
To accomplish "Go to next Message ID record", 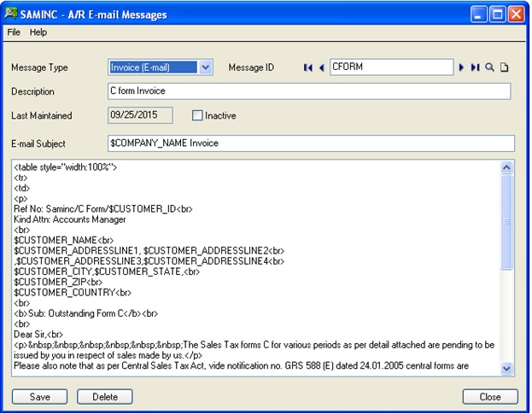I will [461, 67].
